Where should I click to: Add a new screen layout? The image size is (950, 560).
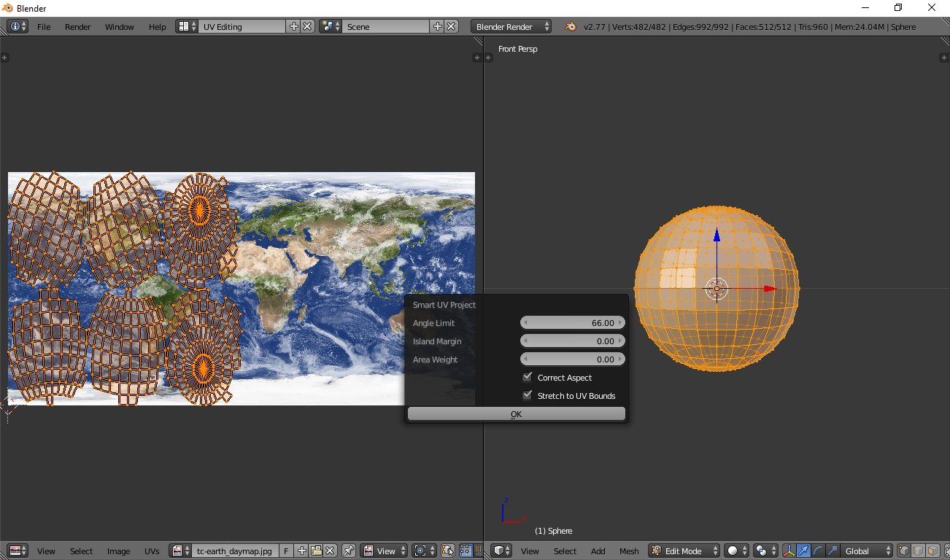pos(294,26)
